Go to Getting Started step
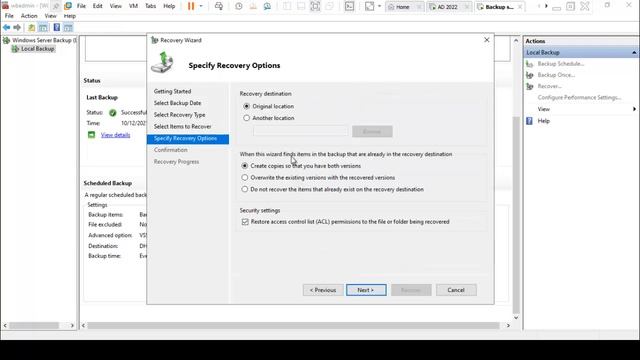The height and width of the screenshot is (360, 640). [x=172, y=91]
